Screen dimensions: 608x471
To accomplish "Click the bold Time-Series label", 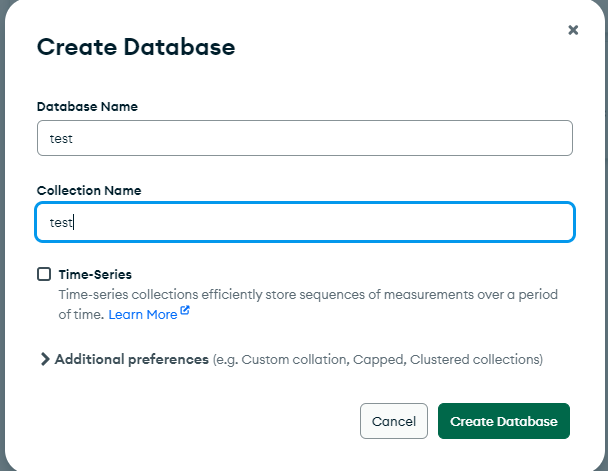I will click(x=95, y=274).
